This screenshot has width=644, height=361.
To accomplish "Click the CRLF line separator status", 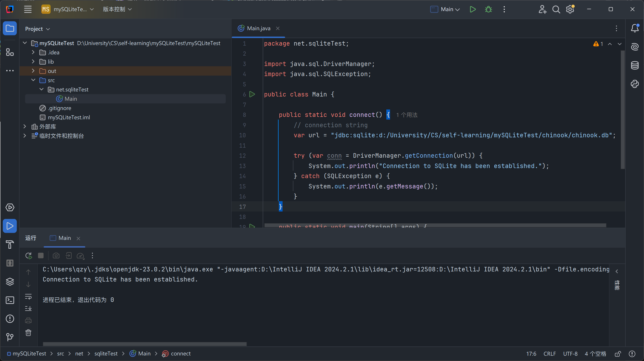I will pos(549,354).
